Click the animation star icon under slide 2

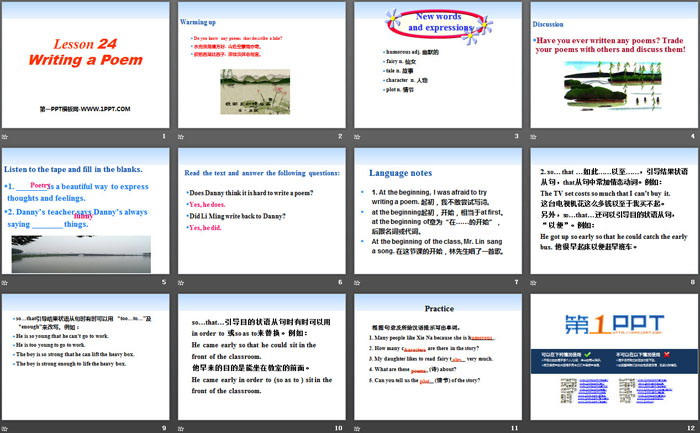pyautogui.click(x=181, y=137)
